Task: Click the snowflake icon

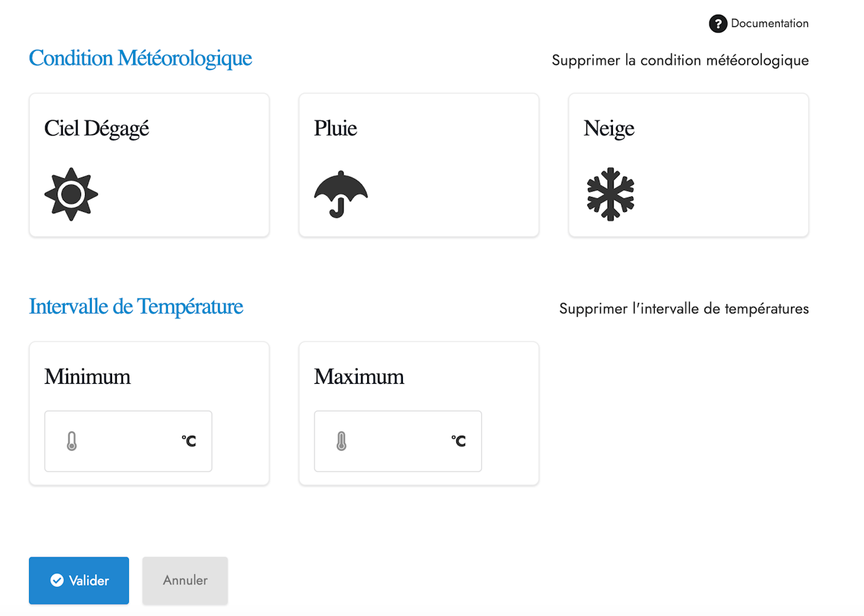Action: tap(610, 194)
